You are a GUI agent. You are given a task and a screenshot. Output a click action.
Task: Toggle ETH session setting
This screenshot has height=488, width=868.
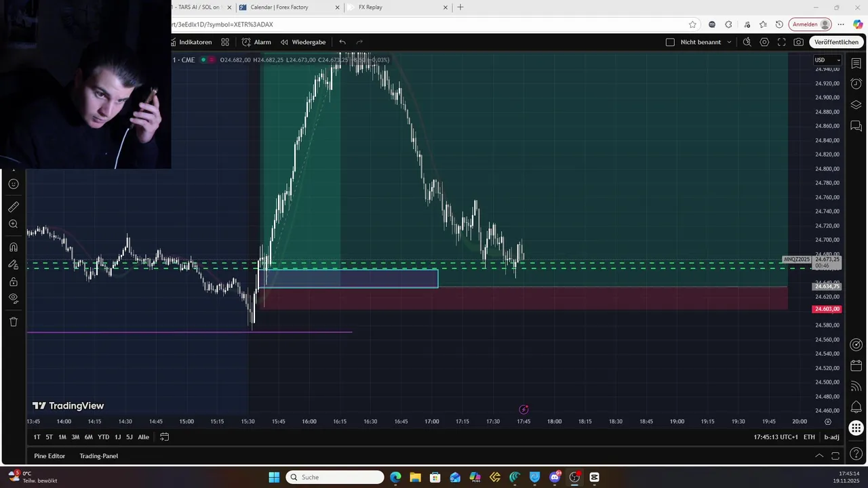[809, 437]
